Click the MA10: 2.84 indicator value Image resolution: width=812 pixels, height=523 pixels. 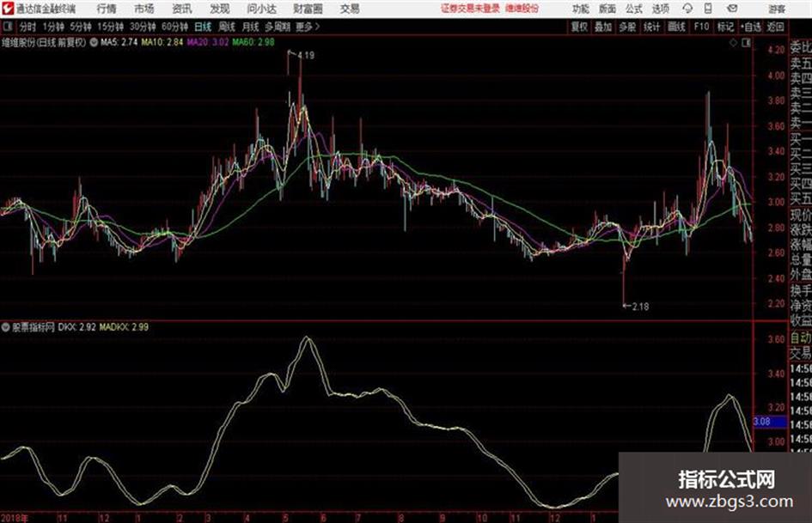162,42
